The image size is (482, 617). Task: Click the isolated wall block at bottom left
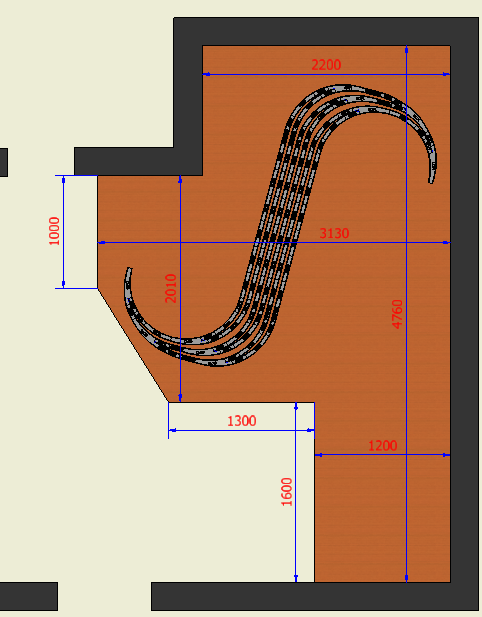click(29, 597)
